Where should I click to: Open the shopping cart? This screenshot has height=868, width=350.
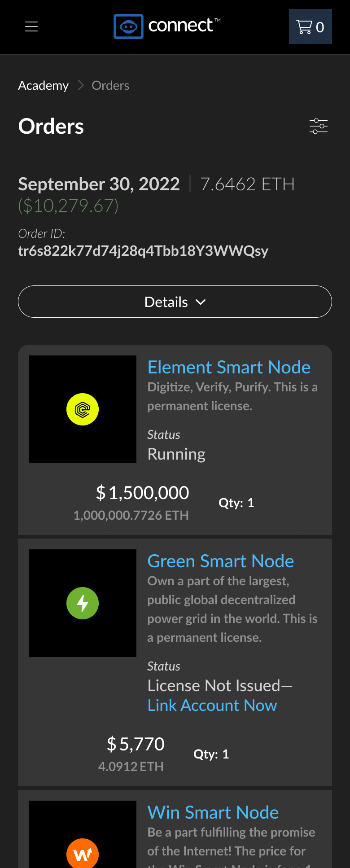point(311,26)
